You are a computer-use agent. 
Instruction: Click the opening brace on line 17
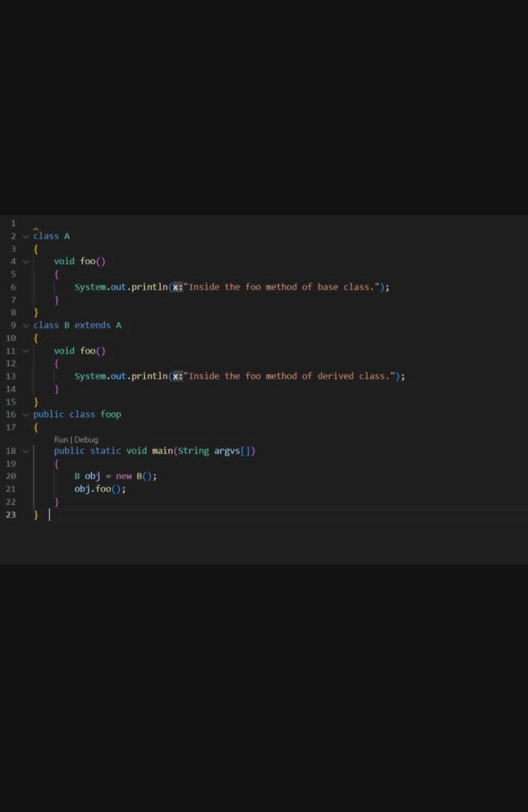click(x=36, y=427)
